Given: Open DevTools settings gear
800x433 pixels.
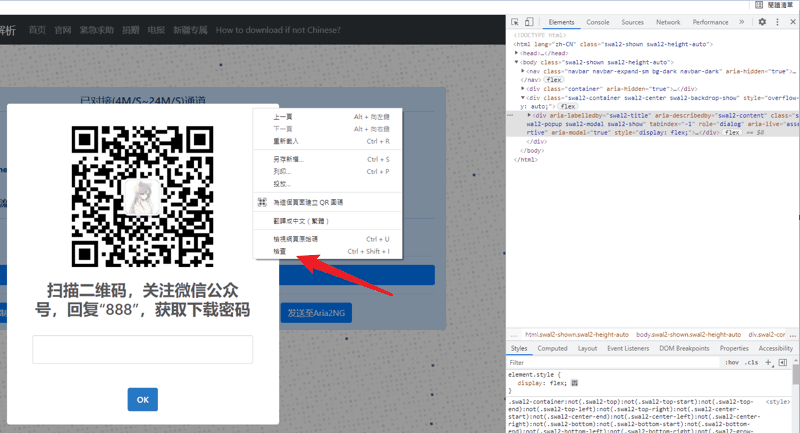Looking at the screenshot, I should [762, 22].
